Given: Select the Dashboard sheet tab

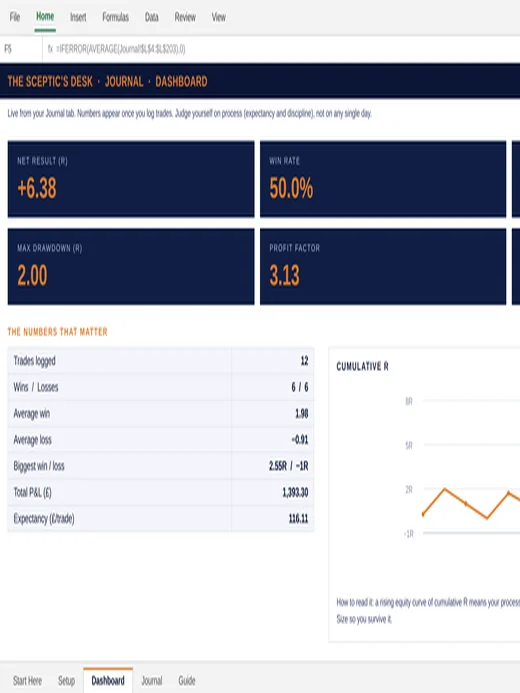Looking at the screenshot, I should click(x=108, y=681).
